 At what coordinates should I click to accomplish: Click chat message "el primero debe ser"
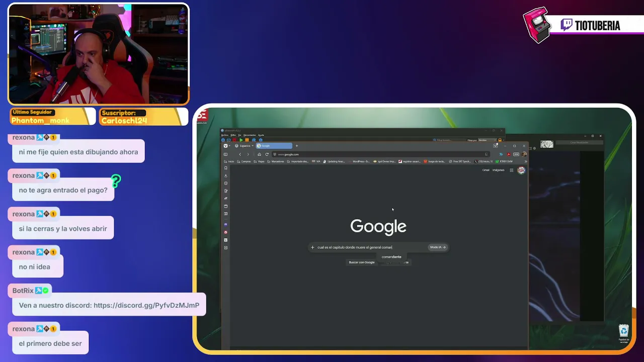pyautogui.click(x=50, y=343)
